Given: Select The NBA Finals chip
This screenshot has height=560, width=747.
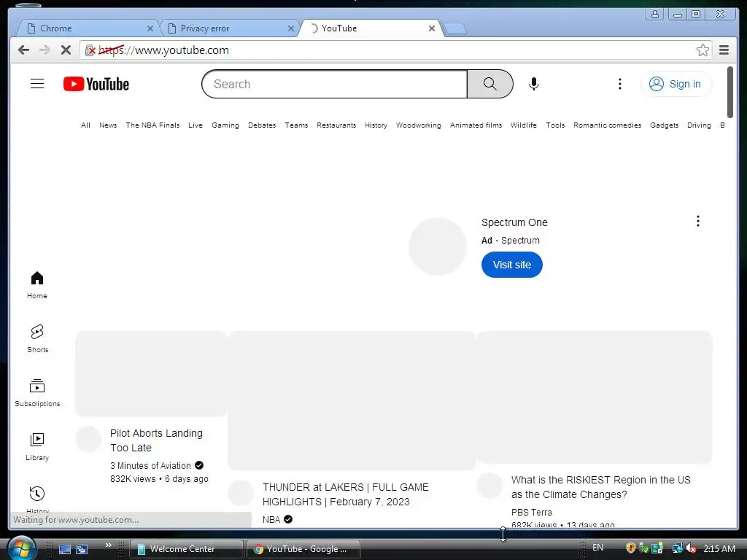Looking at the screenshot, I should [152, 125].
